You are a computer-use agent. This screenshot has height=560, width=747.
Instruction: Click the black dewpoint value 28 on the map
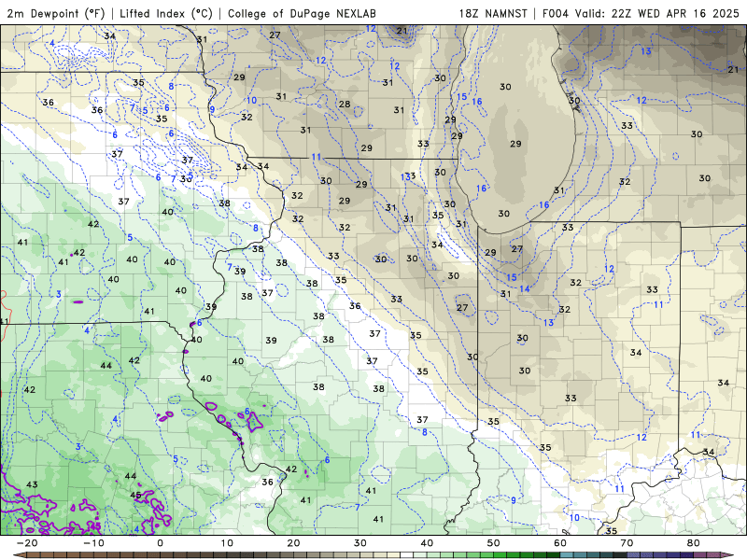point(345,105)
